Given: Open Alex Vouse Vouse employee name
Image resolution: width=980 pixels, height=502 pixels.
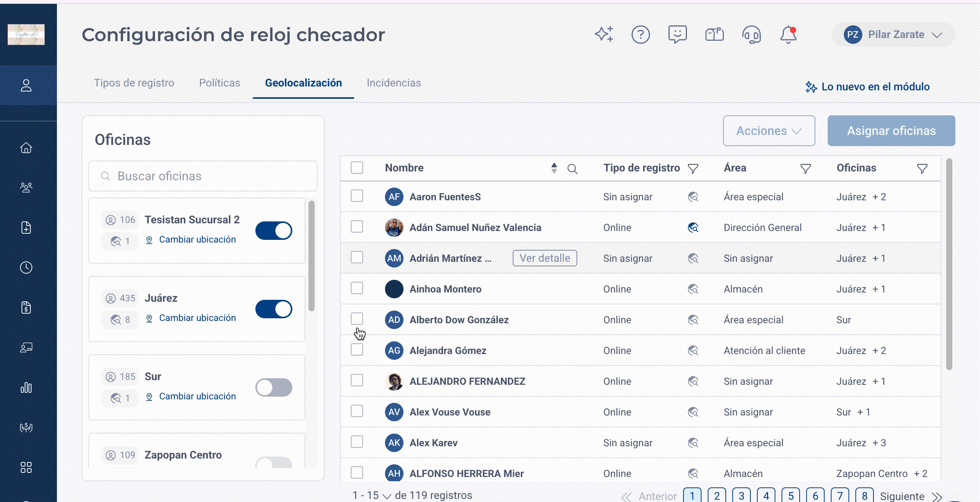Looking at the screenshot, I should pyautogui.click(x=450, y=412).
